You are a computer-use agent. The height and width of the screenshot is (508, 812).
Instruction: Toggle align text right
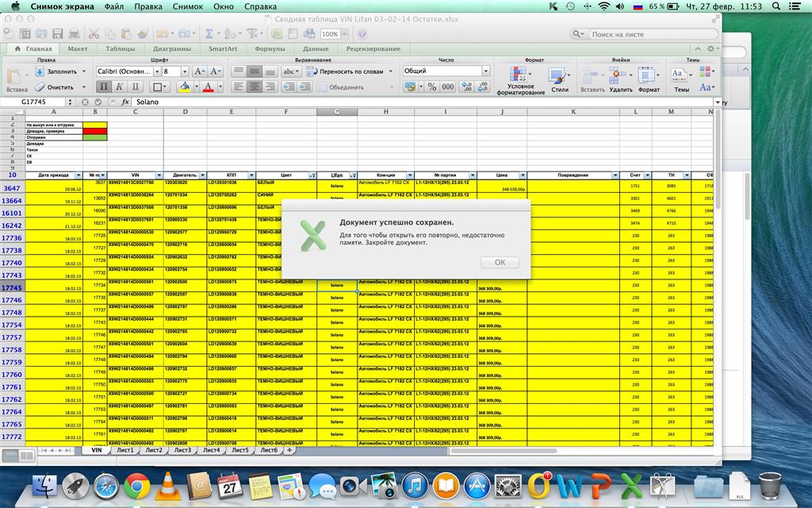click(270, 87)
